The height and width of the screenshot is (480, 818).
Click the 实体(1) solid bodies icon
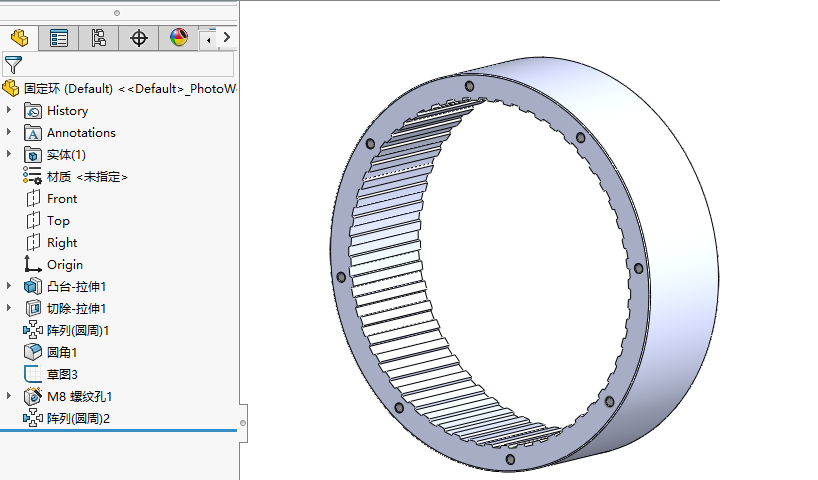click(32, 155)
